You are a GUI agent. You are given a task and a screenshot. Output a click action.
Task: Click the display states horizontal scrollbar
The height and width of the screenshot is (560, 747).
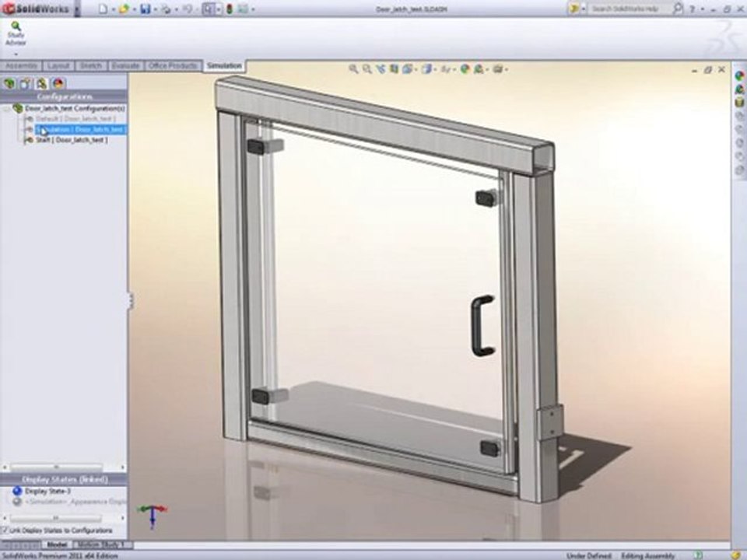(56, 518)
